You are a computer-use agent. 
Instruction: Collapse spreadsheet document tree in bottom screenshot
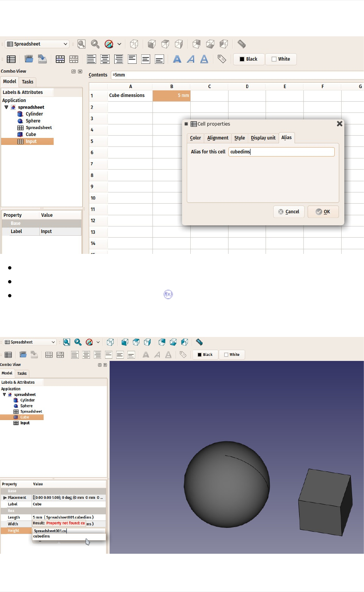coord(5,395)
